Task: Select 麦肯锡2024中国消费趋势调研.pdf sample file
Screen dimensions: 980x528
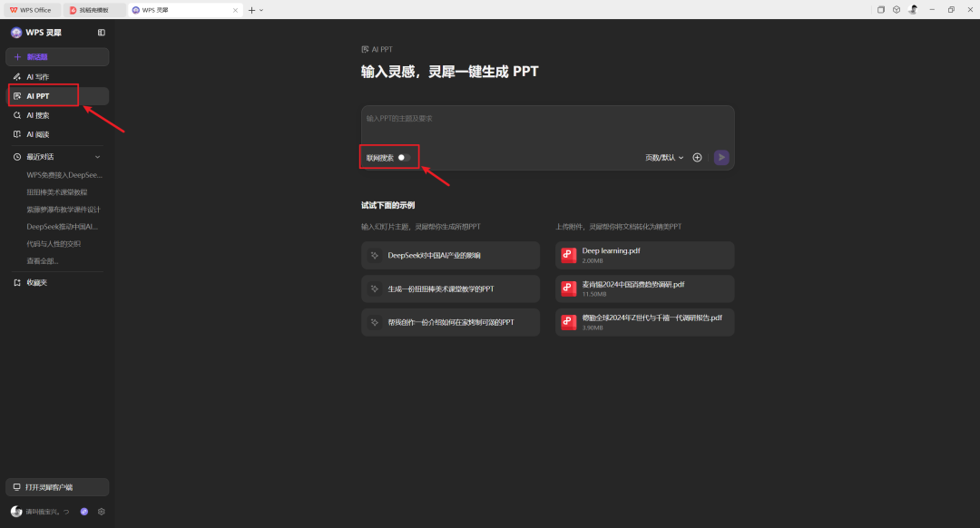Action: pos(645,288)
